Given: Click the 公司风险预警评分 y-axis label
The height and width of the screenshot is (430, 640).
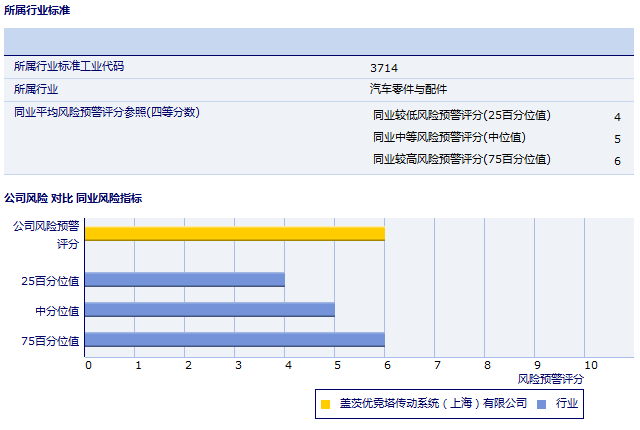Looking at the screenshot, I should (x=46, y=234).
